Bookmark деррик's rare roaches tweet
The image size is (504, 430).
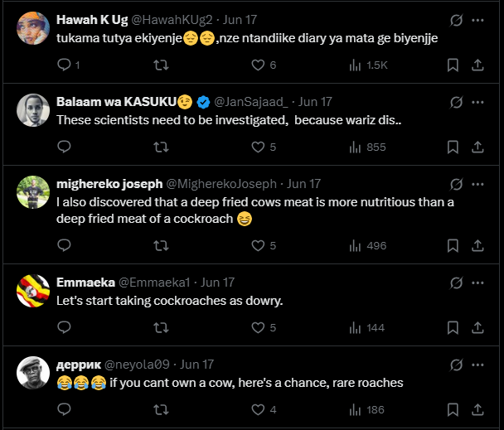pyautogui.click(x=453, y=409)
